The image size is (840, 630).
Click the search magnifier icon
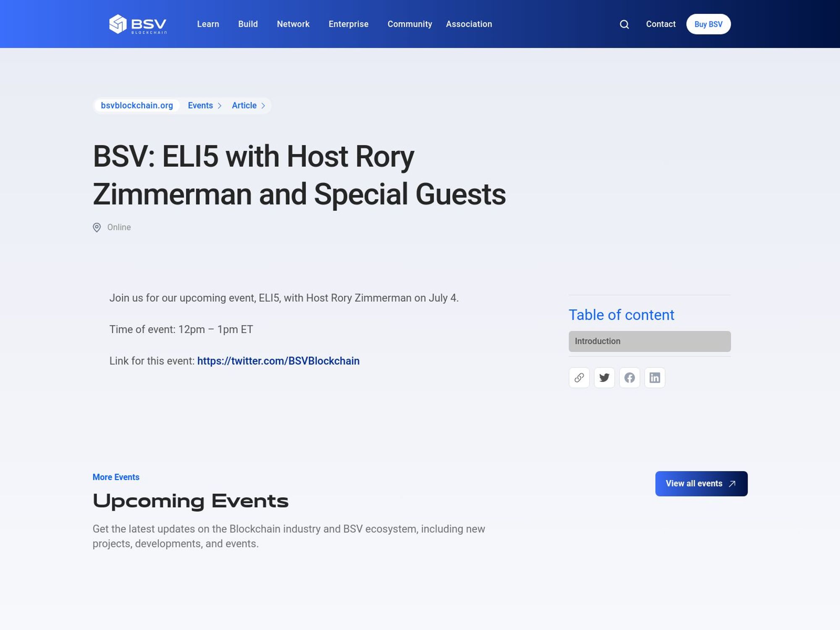624,24
